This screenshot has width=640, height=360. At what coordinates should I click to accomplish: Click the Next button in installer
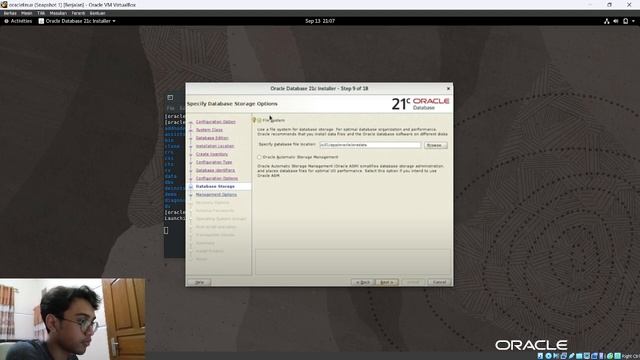coord(386,282)
